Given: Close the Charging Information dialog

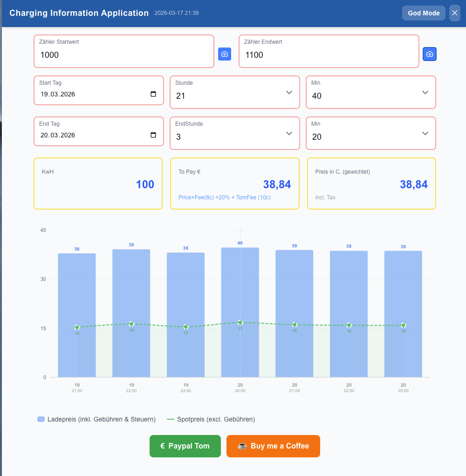Looking at the screenshot, I should tap(455, 13).
